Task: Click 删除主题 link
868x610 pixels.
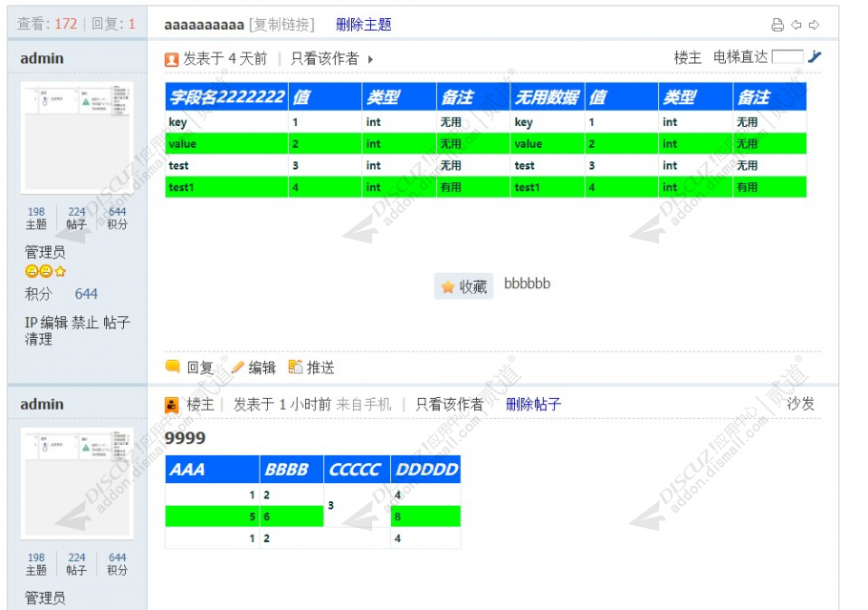Action: coord(363,25)
